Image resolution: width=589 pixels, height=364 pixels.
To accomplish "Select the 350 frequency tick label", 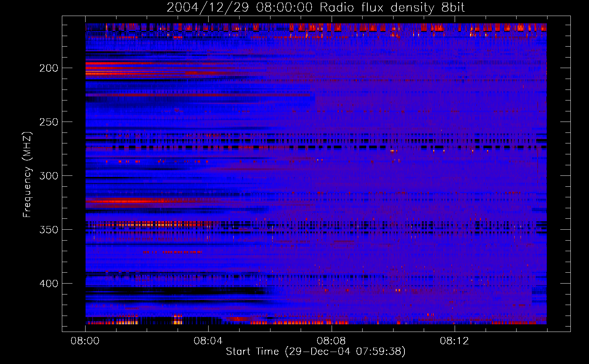I will (x=49, y=230).
